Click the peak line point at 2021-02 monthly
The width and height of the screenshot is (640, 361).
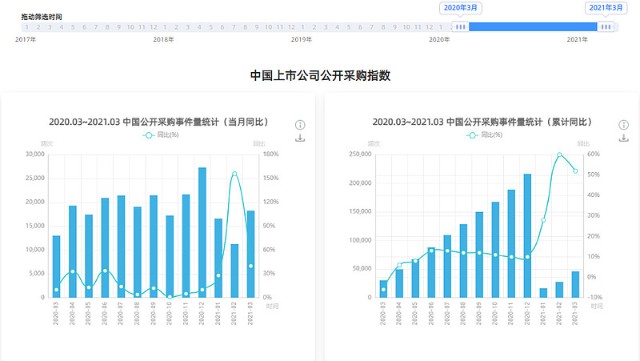click(234, 174)
